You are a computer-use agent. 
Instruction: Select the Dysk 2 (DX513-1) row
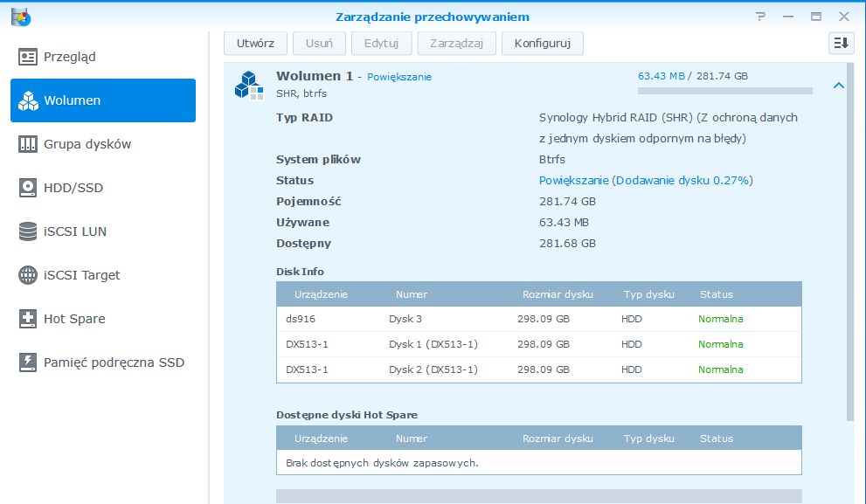(539, 369)
